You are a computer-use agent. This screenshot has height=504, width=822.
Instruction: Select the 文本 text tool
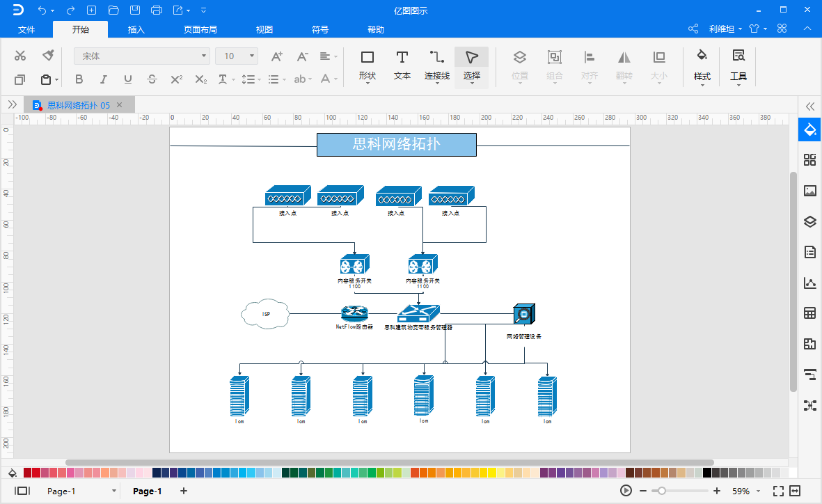[402, 66]
